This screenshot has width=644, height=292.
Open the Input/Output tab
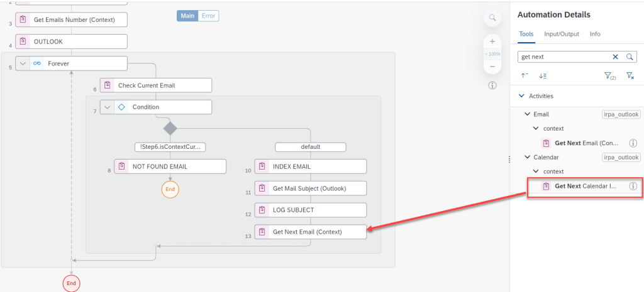[562, 34]
